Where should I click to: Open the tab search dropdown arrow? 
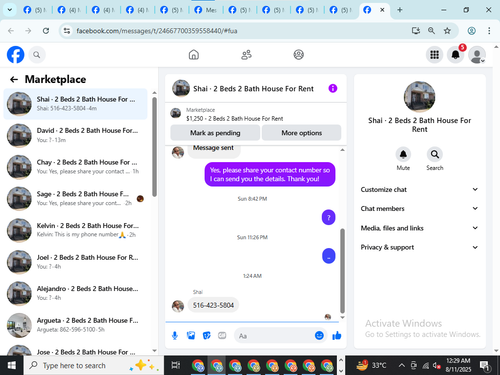coord(10,10)
